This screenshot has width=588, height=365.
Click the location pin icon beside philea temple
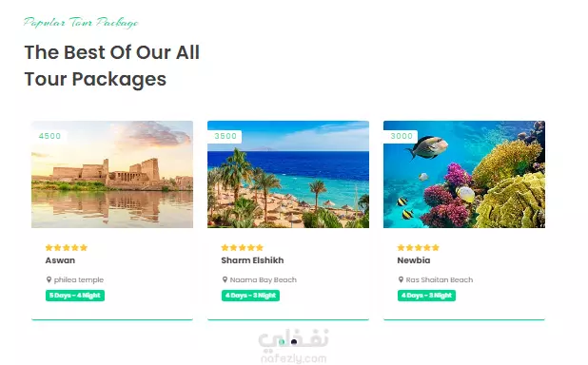49,279
